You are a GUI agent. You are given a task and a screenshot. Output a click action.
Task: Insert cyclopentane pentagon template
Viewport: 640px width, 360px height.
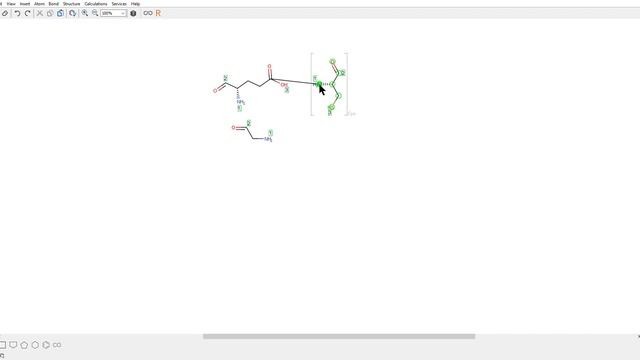click(24, 345)
